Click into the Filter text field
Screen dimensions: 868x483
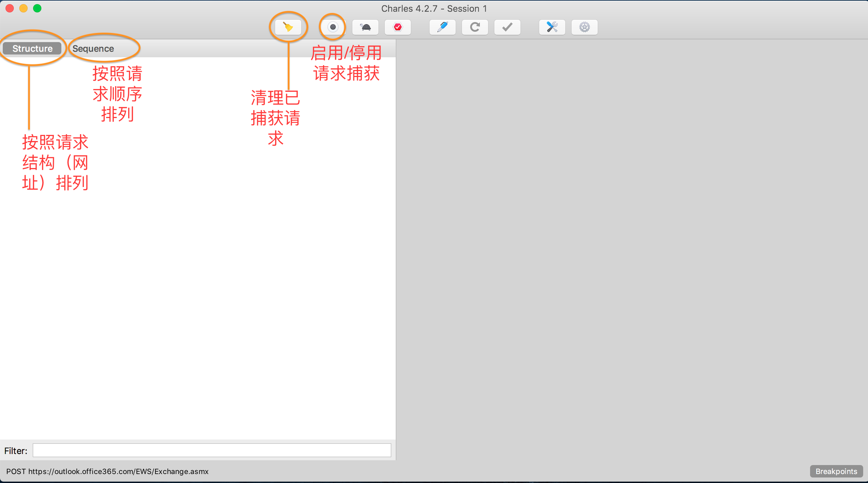click(212, 450)
